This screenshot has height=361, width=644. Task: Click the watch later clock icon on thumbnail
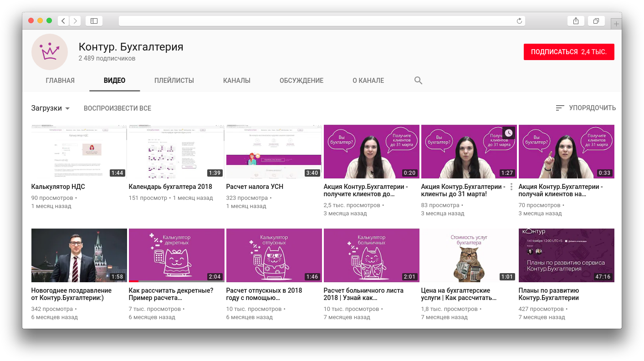[x=509, y=133]
